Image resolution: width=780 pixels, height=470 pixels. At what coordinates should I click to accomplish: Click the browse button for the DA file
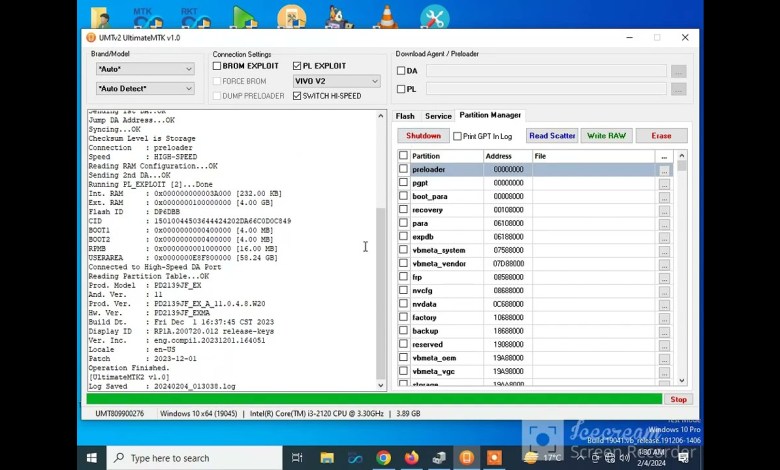[678, 71]
